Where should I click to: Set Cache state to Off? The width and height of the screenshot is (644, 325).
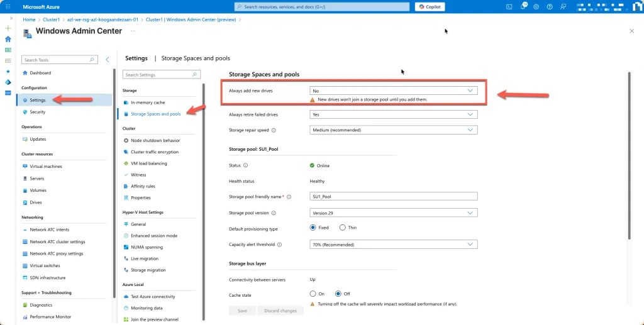point(338,294)
